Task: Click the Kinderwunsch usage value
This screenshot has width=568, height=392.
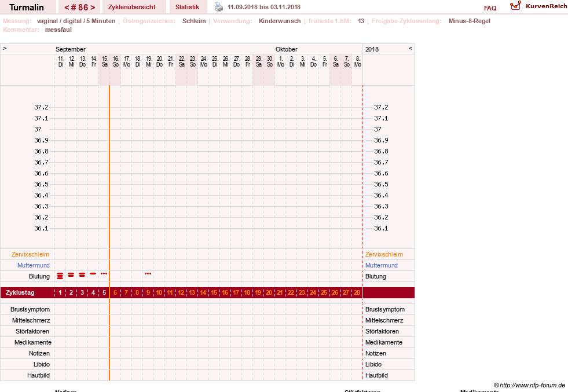Action: click(x=280, y=21)
